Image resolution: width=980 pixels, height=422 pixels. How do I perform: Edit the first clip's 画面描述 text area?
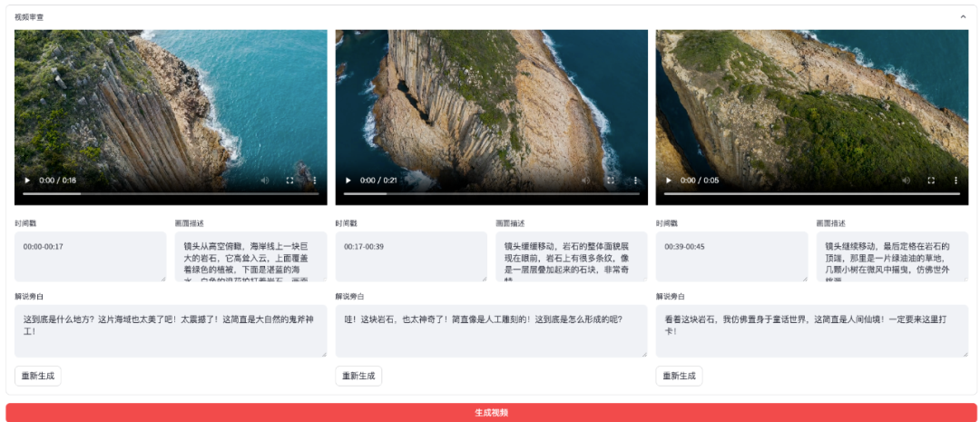coord(250,256)
